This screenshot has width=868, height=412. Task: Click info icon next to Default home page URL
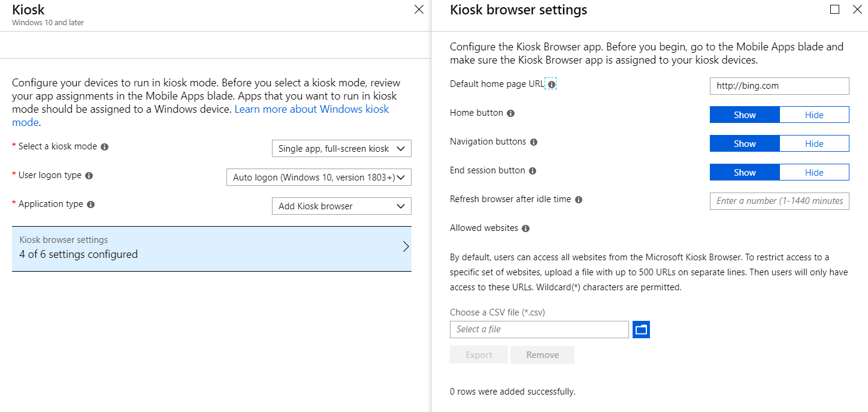[551, 85]
